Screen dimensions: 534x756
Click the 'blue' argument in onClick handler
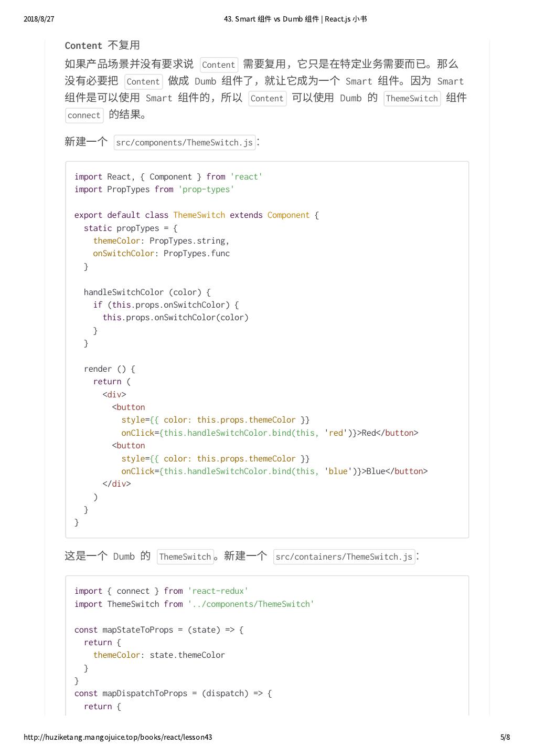click(x=338, y=471)
